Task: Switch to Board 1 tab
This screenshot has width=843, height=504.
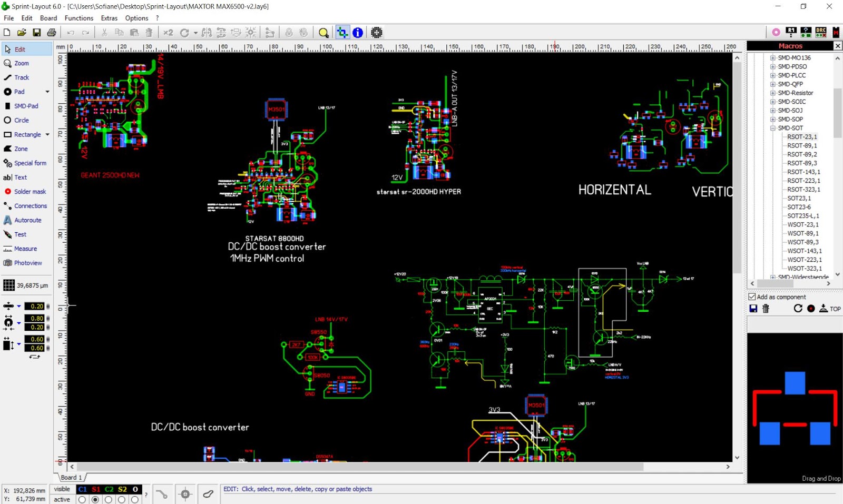Action: (71, 477)
